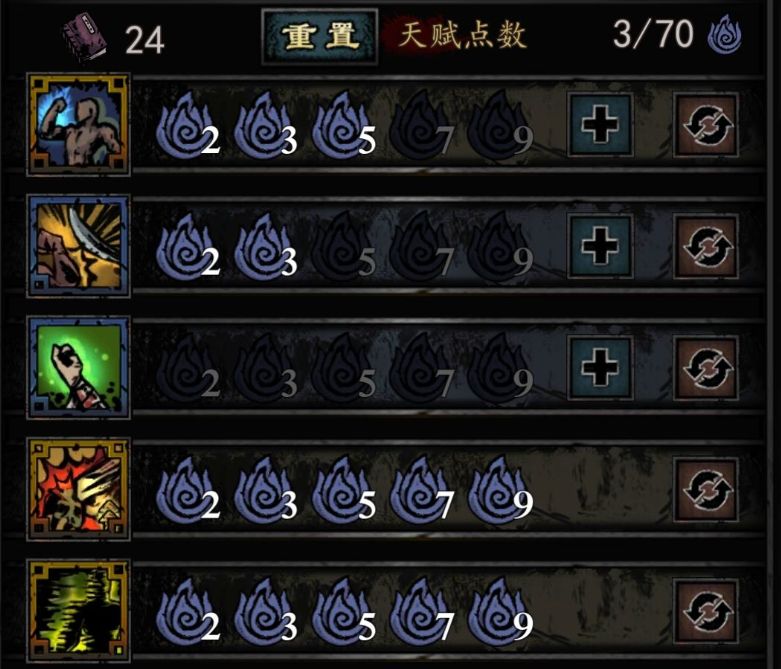Screen dimensions: 781x669
Task: Click the purple skill book icon
Action: coord(85,38)
